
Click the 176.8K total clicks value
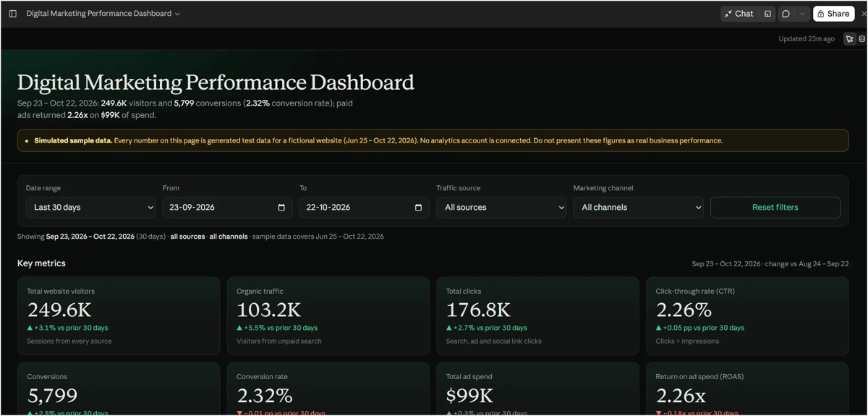tap(478, 310)
